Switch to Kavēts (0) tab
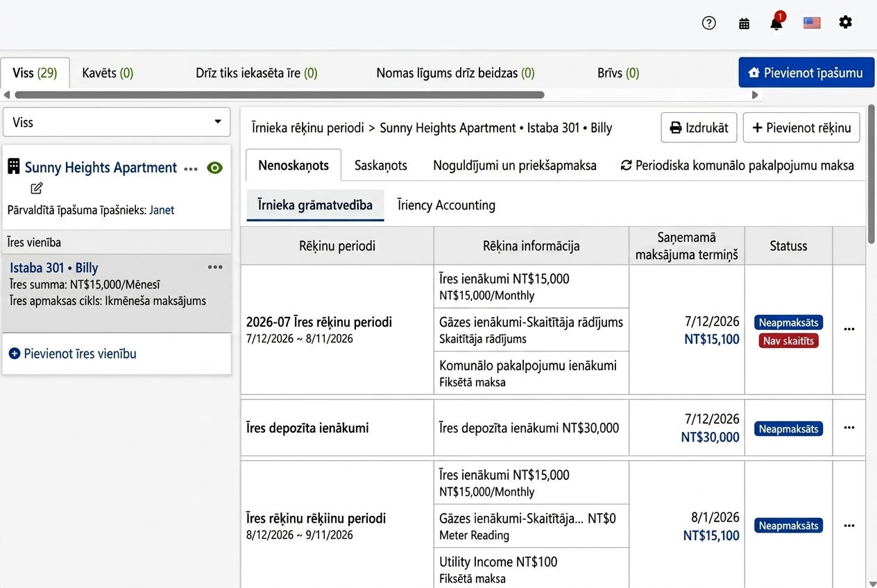Image resolution: width=877 pixels, height=588 pixels. pyautogui.click(x=108, y=73)
